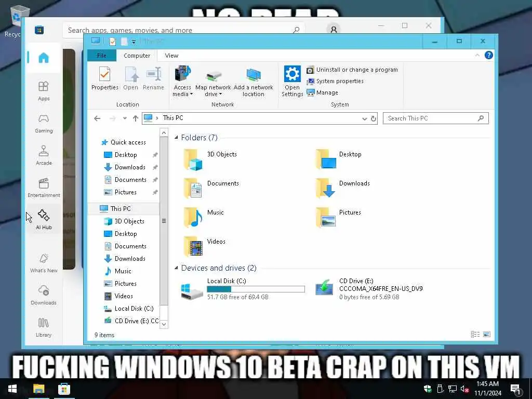Select CD Drive (E:) in drives
Image resolution: width=532 pixels, height=399 pixels.
pyautogui.click(x=369, y=289)
